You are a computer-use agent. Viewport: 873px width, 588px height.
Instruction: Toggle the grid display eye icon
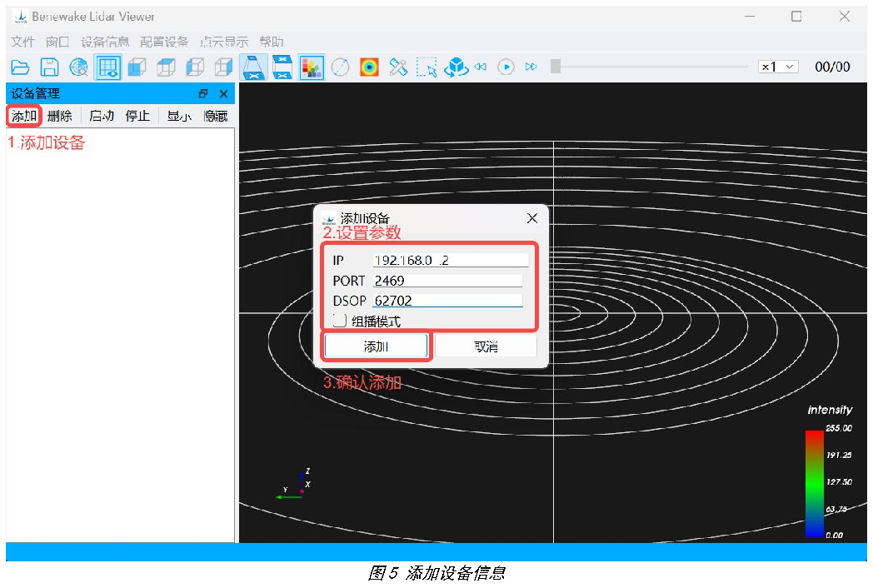click(108, 67)
